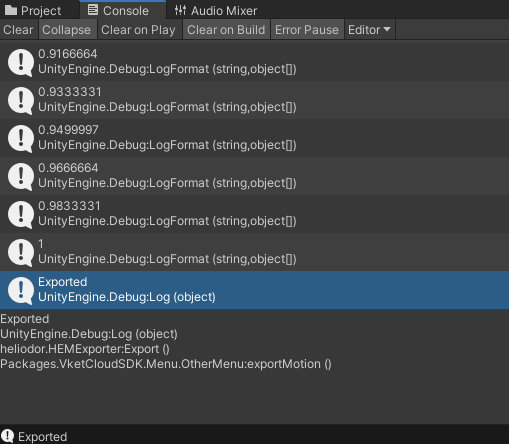This screenshot has height=444, width=509.
Task: Select the highlighted Exported log entry
Action: [x=254, y=290]
